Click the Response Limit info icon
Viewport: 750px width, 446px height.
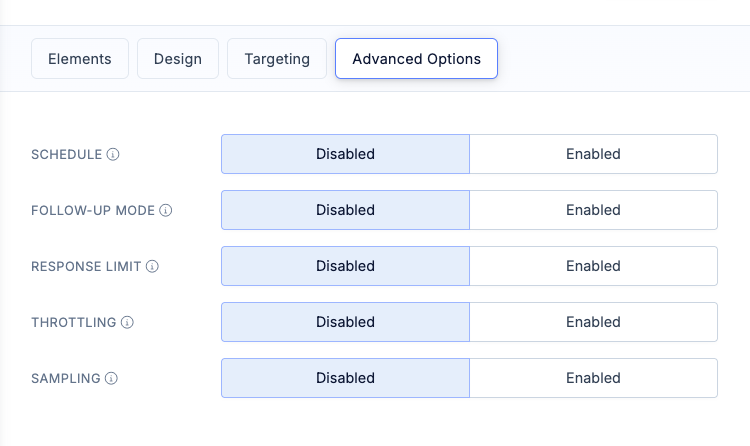tap(152, 267)
